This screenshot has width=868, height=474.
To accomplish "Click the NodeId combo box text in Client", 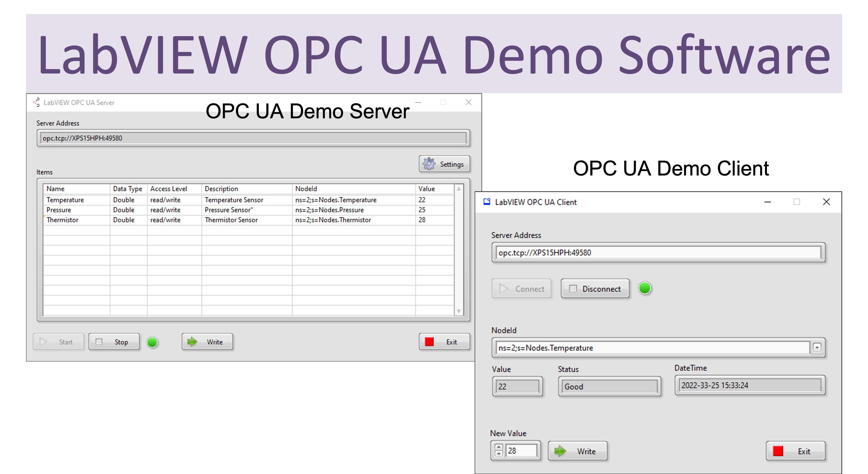I will [653, 348].
